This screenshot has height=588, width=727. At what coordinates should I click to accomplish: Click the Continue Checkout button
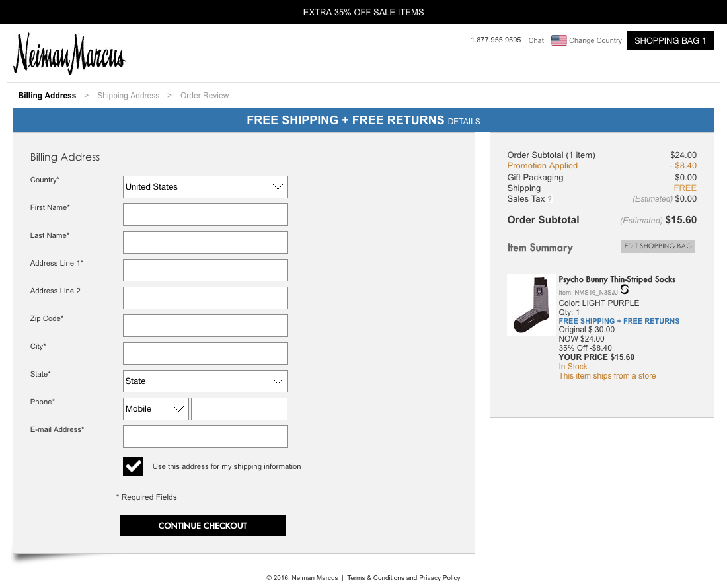click(x=203, y=526)
